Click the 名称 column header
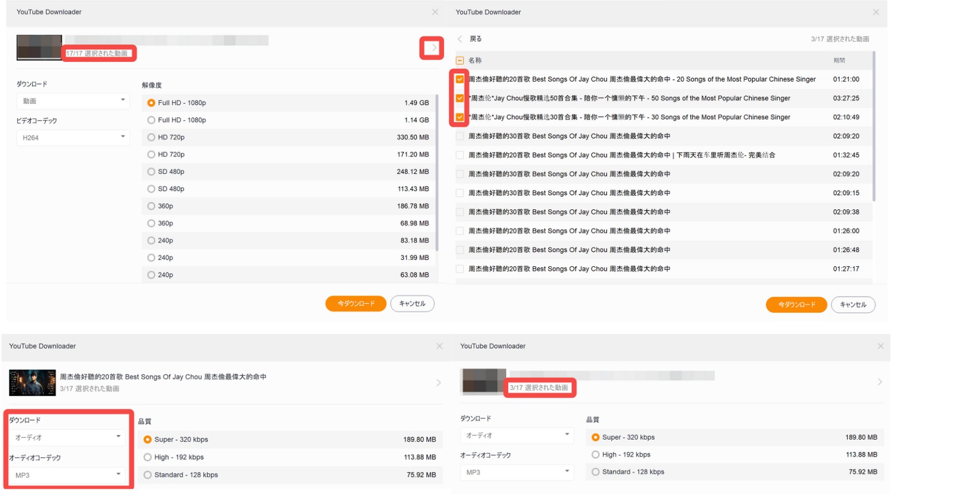Screen dimensions: 980x494 pos(475,60)
